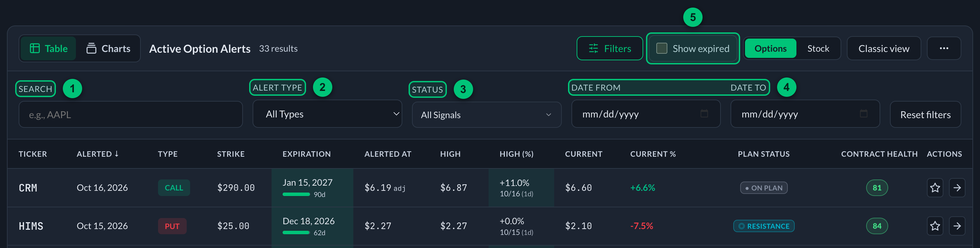This screenshot has width=980, height=248.
Task: Click the HIMS 62d expiration progress bar
Action: 296,232
